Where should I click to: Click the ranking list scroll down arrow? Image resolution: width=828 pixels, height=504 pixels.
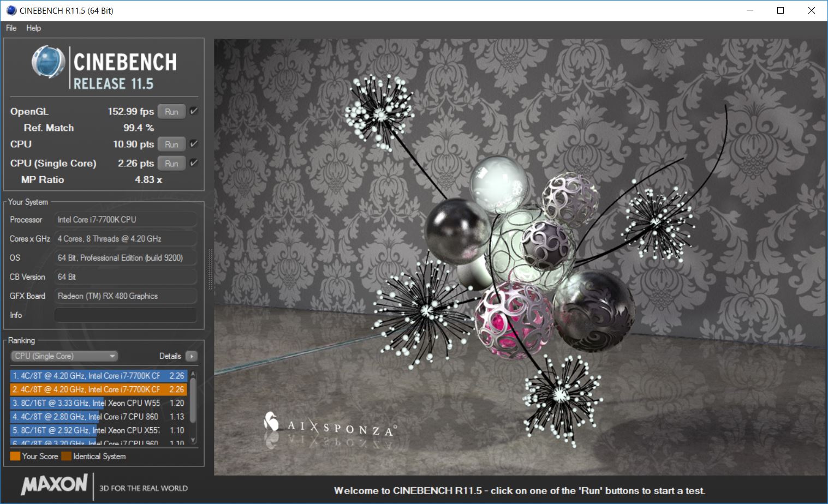click(x=193, y=440)
